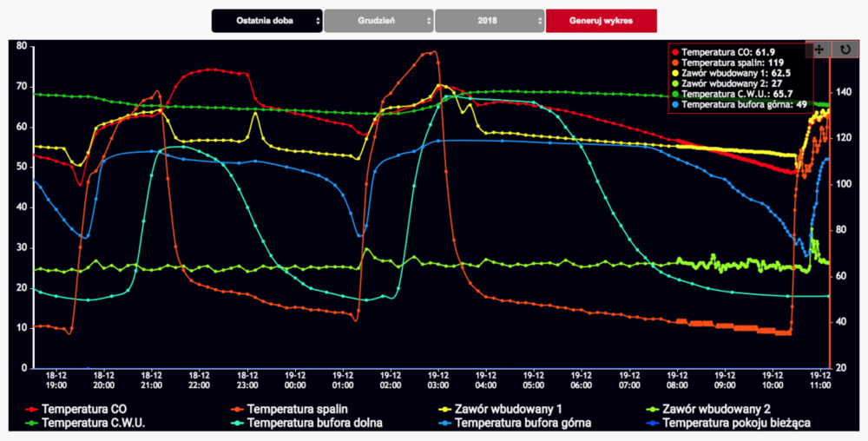Click the 19-12 03:00 x-axis label
This screenshot has width=868, height=441.
[437, 379]
